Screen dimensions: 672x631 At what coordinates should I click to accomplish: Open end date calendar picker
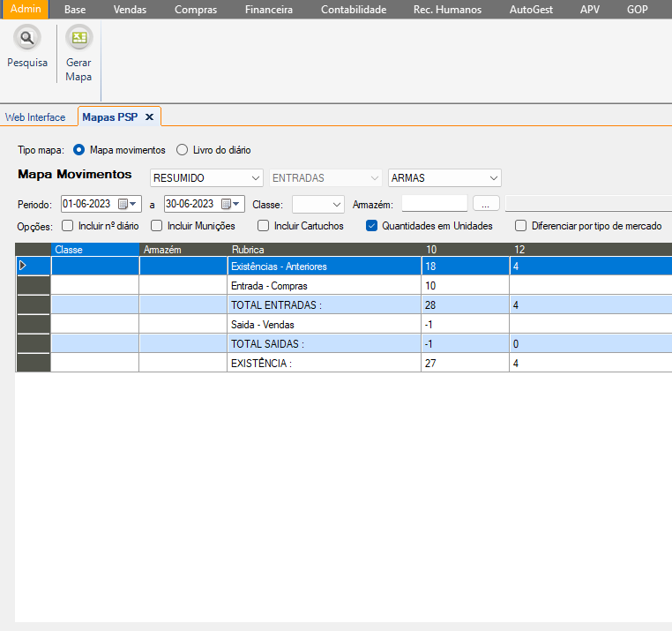[230, 204]
